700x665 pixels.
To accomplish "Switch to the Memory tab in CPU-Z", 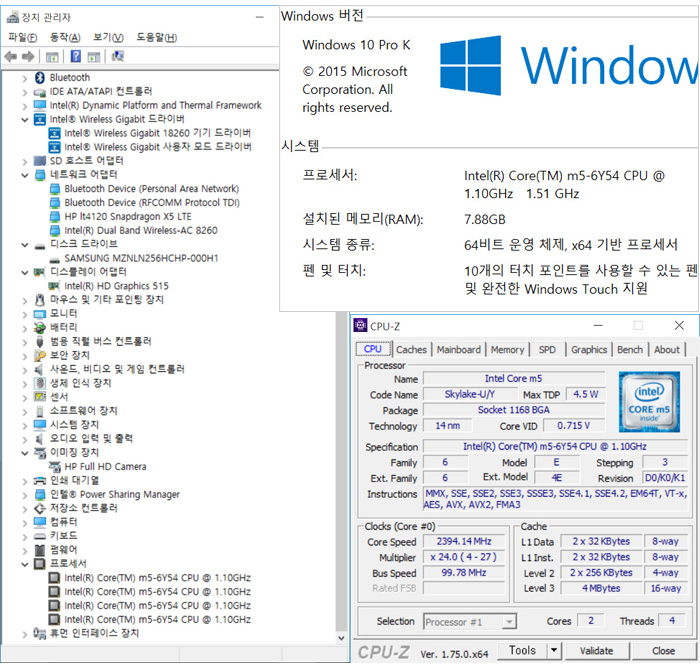I will (507, 349).
